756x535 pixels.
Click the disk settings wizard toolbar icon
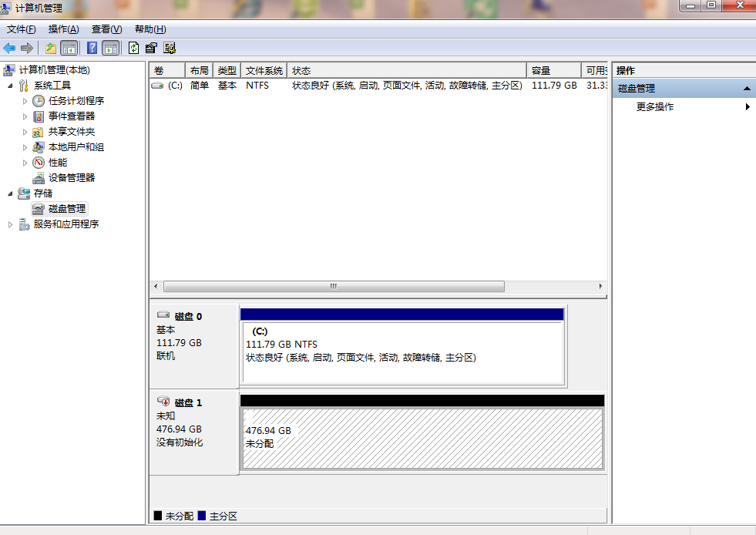(170, 48)
